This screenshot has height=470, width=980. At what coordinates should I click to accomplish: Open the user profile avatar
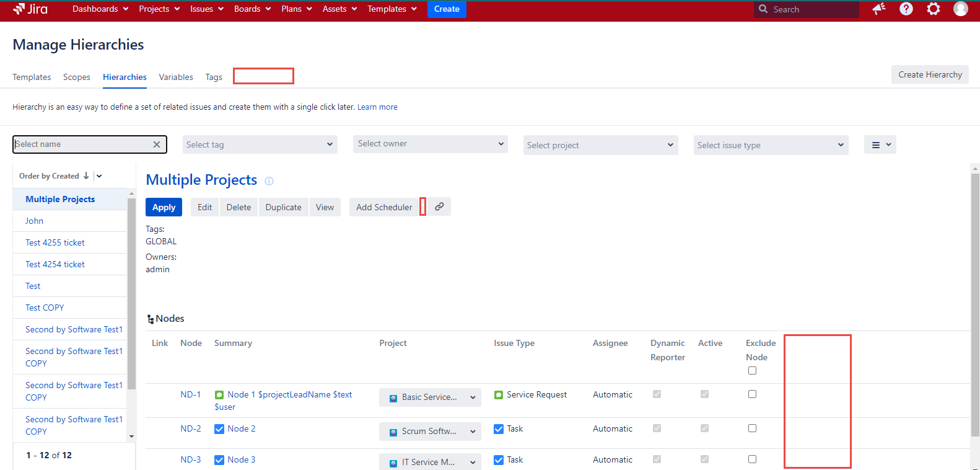(x=960, y=9)
